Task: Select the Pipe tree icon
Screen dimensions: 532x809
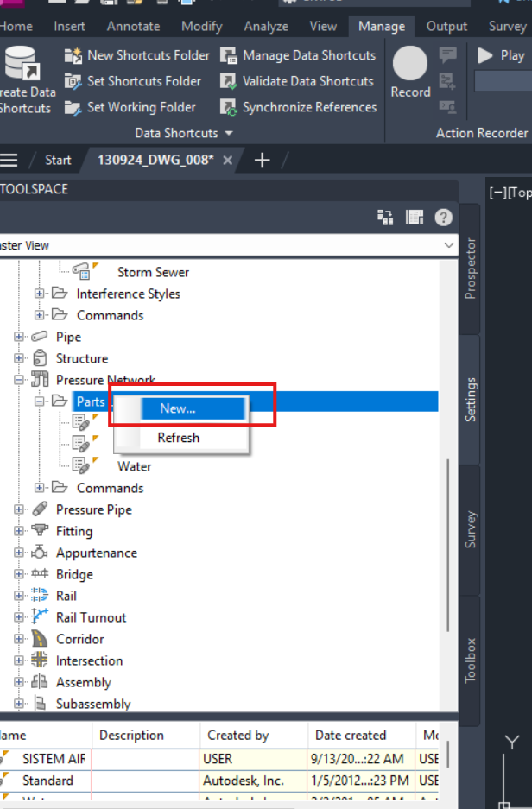Action: tap(40, 337)
